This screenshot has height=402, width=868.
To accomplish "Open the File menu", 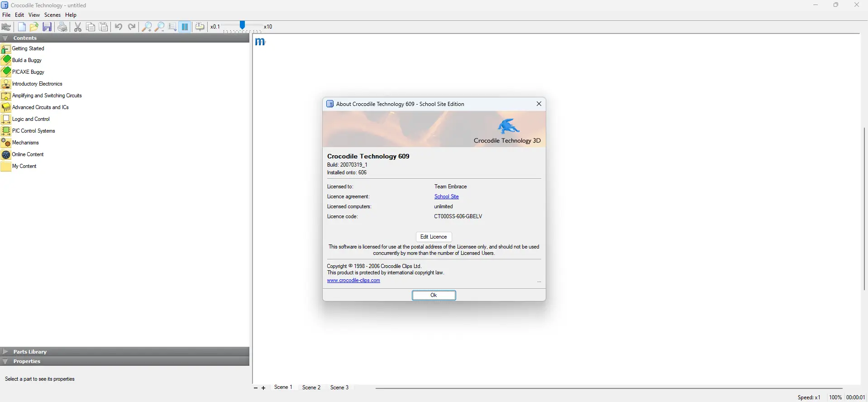I will tap(6, 15).
